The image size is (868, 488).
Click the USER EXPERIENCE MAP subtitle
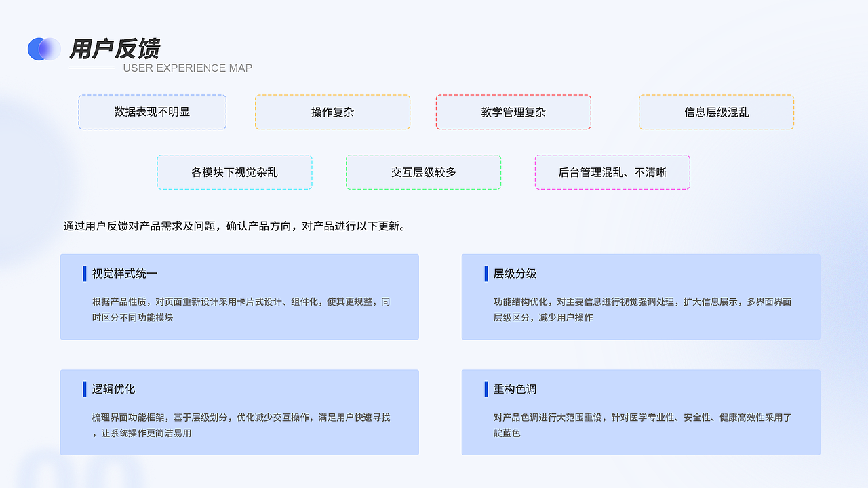pos(188,68)
